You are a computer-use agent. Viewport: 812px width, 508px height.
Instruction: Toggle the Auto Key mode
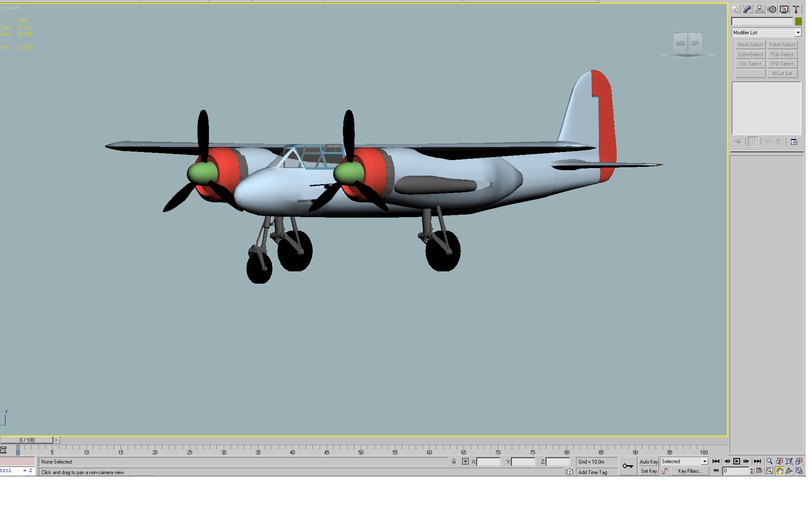click(x=649, y=462)
